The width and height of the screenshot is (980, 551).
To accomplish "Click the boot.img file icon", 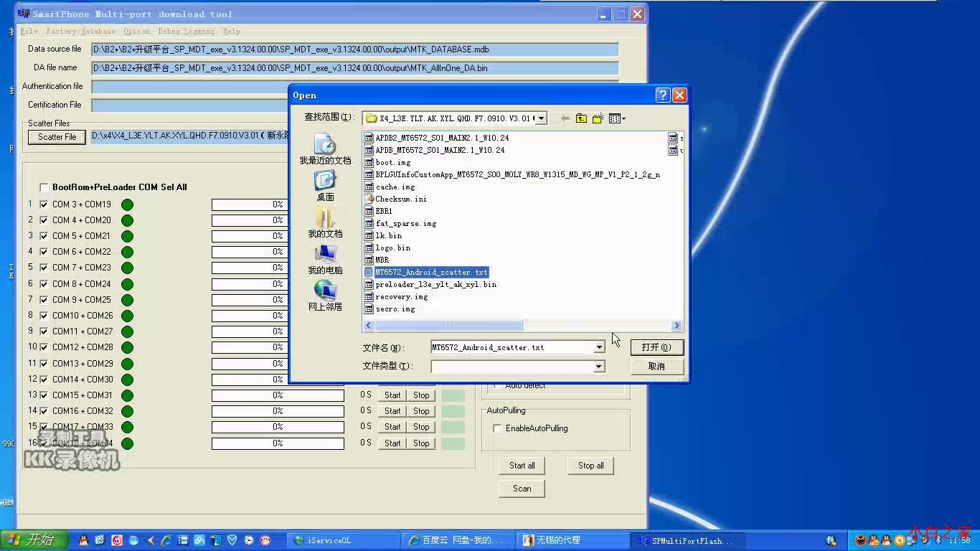I will 369,162.
